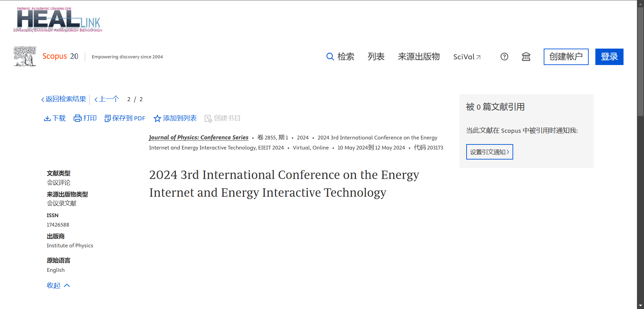This screenshot has height=309, width=644.
Task: Return to search results via 返回检索结果
Action: pyautogui.click(x=63, y=99)
